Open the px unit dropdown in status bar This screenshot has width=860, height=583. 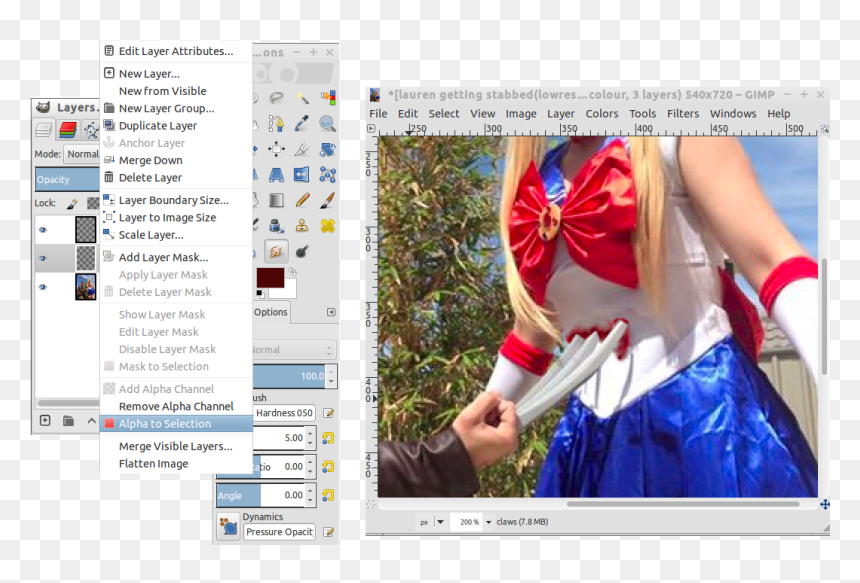tap(440, 522)
